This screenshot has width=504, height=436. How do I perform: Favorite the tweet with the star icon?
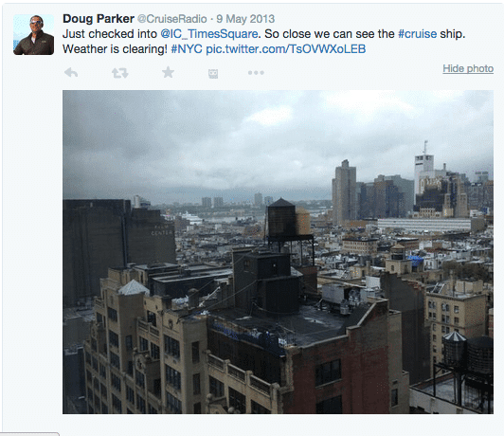pos(168,72)
